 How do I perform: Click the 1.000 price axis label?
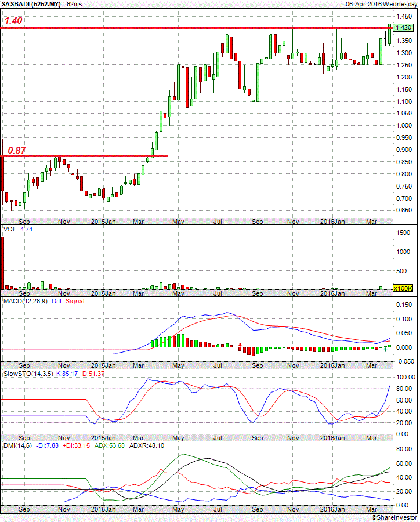pyautogui.click(x=404, y=125)
